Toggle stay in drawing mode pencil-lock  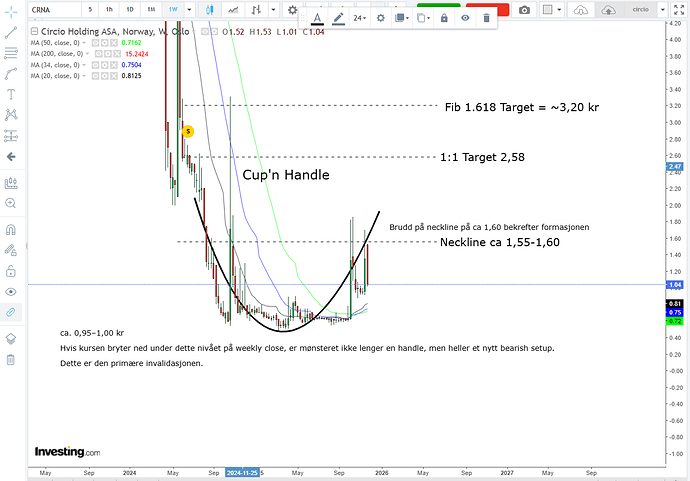pos(11,250)
